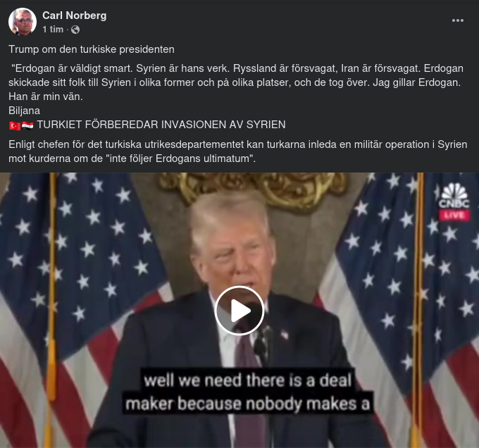Open the "1 tim" post timestamp
479x448 pixels.
click(53, 30)
